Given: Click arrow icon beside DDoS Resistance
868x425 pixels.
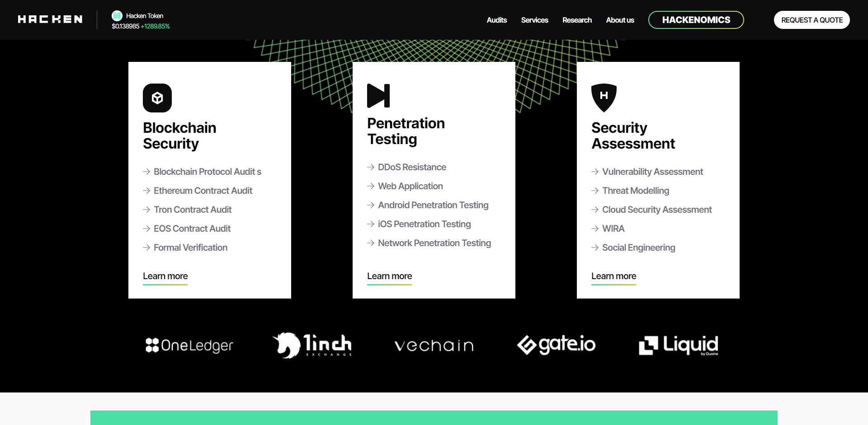Looking at the screenshot, I should pos(371,167).
